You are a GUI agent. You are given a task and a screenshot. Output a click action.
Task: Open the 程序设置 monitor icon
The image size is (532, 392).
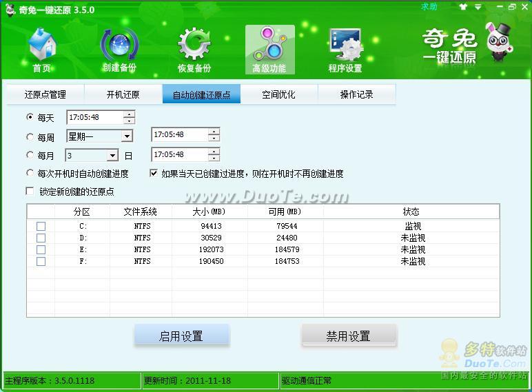click(345, 50)
